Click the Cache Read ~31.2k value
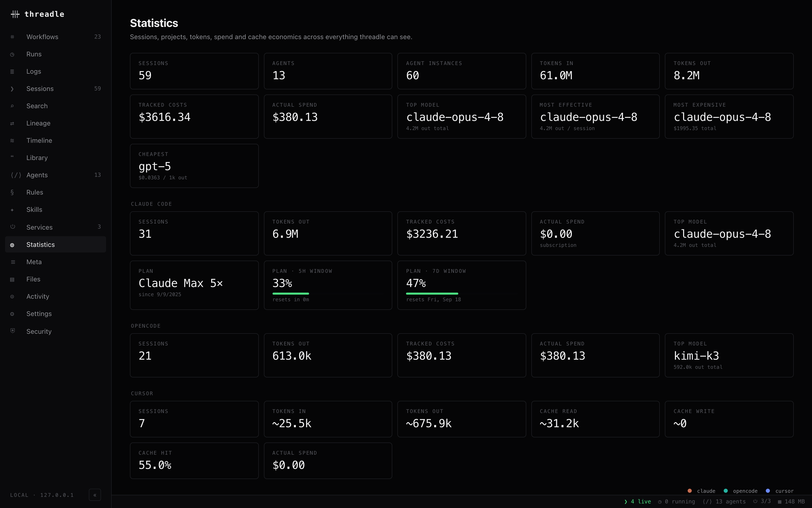The width and height of the screenshot is (812, 508). pyautogui.click(x=559, y=424)
